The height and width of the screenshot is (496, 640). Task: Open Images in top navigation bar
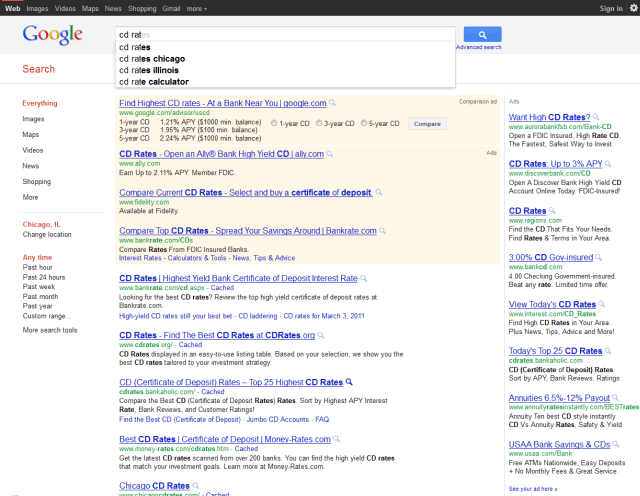[x=37, y=9]
